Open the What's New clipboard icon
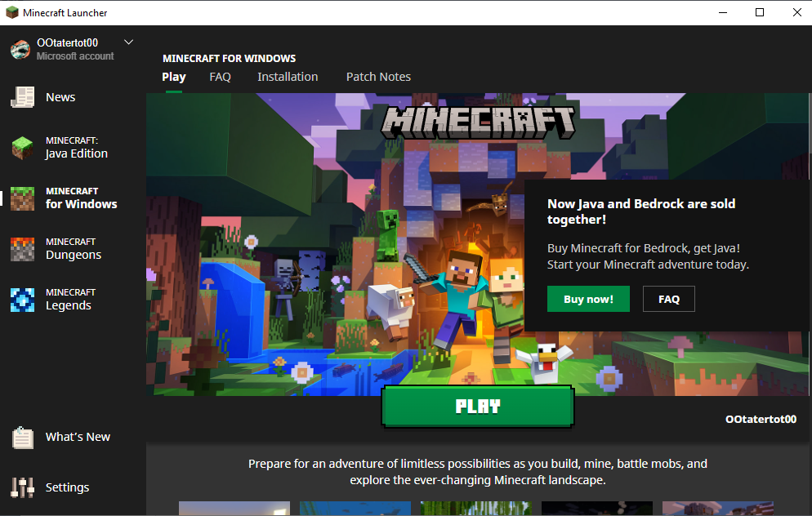This screenshot has height=516, width=812. pyautogui.click(x=22, y=438)
